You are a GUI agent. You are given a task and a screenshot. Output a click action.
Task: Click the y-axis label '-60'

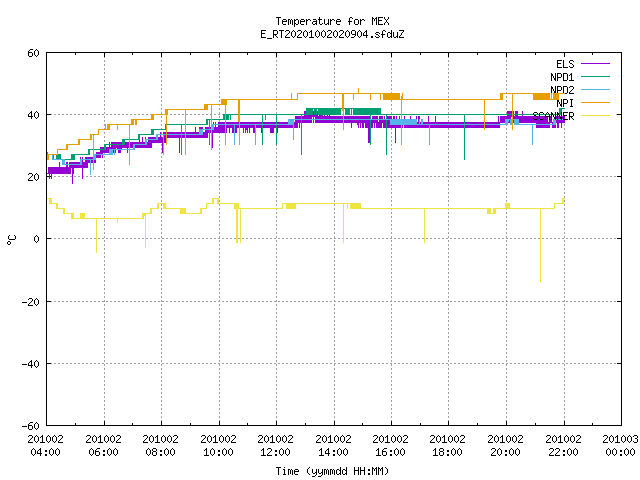point(31,426)
